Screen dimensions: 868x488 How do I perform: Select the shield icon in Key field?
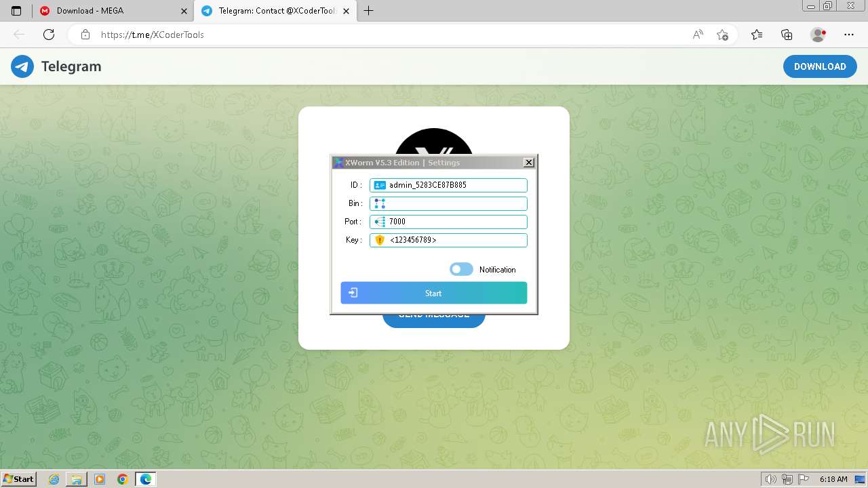[x=380, y=240]
